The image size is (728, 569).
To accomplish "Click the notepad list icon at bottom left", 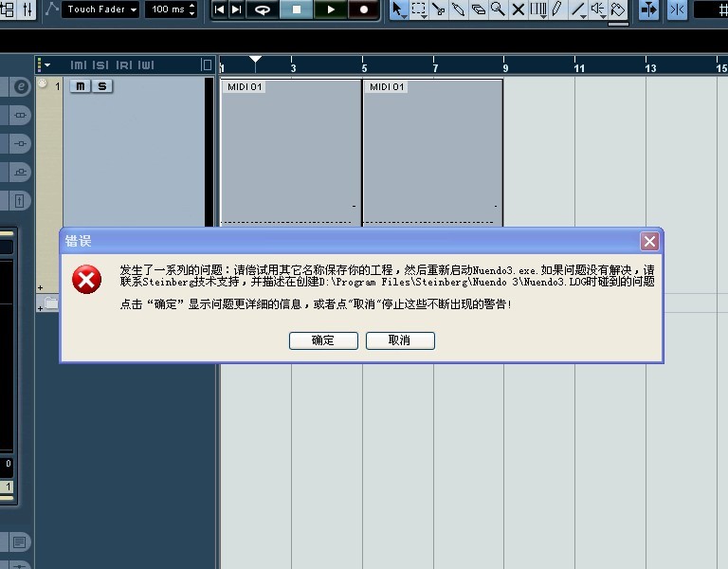I will coord(20,542).
